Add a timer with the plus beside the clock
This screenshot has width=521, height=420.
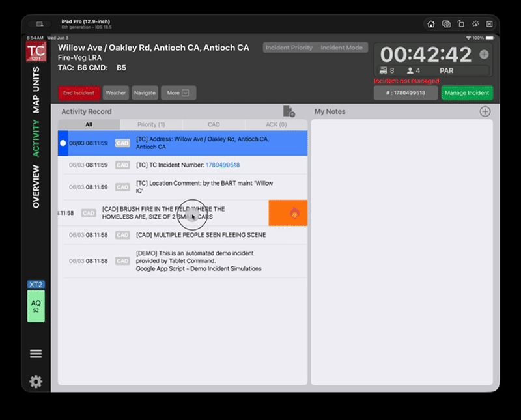[484, 55]
